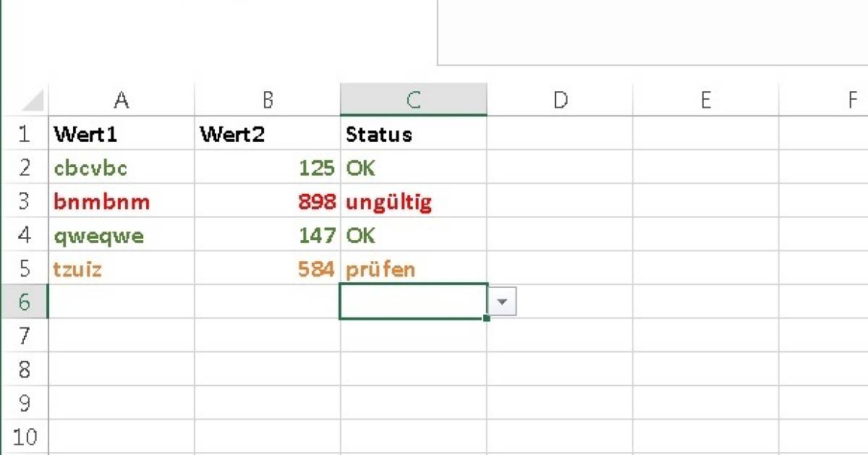Select row 1 header
This screenshot has height=455, width=868.
[24, 134]
